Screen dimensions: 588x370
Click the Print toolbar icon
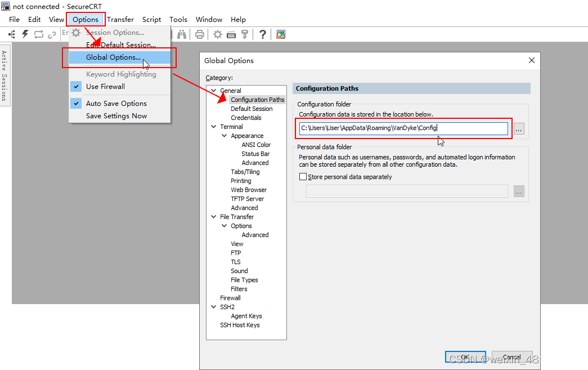tap(200, 34)
